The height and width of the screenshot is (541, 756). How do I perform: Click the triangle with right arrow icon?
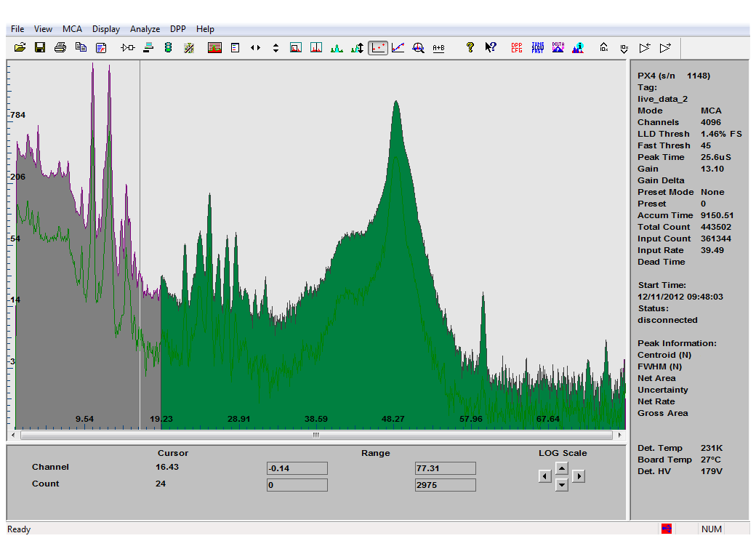click(665, 48)
